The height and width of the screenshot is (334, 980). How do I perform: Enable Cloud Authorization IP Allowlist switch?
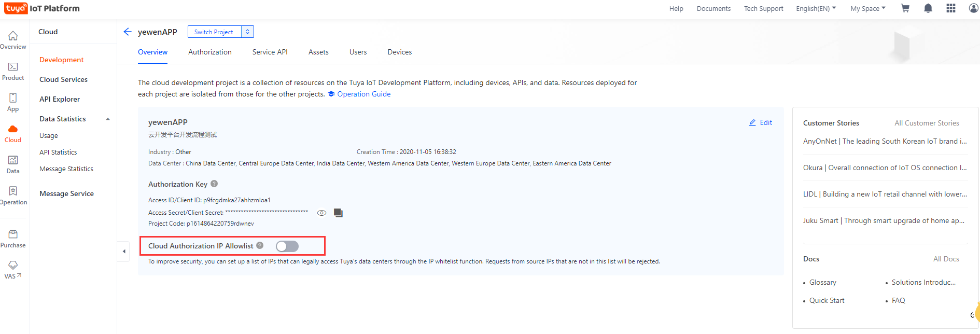287,246
